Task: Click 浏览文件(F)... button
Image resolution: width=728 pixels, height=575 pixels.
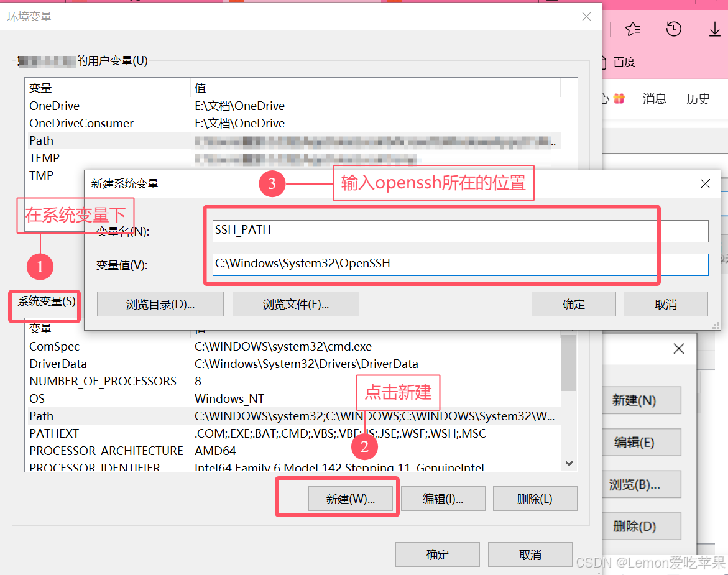Action: point(296,304)
